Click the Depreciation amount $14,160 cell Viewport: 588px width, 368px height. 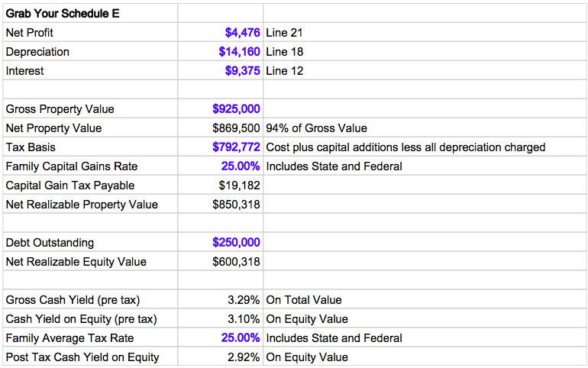click(x=240, y=52)
